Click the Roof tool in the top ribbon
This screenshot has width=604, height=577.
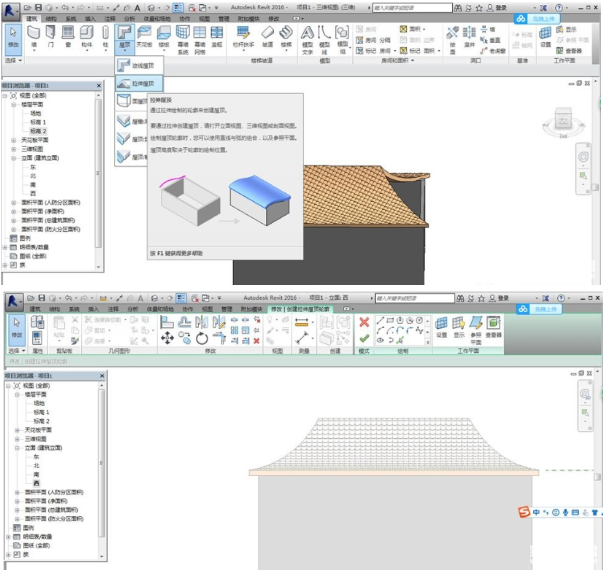124,35
